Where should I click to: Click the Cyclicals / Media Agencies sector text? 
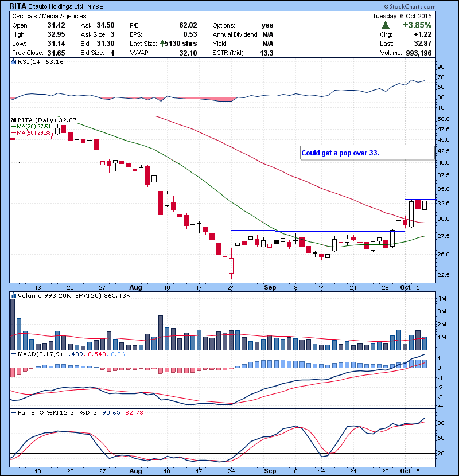49,16
